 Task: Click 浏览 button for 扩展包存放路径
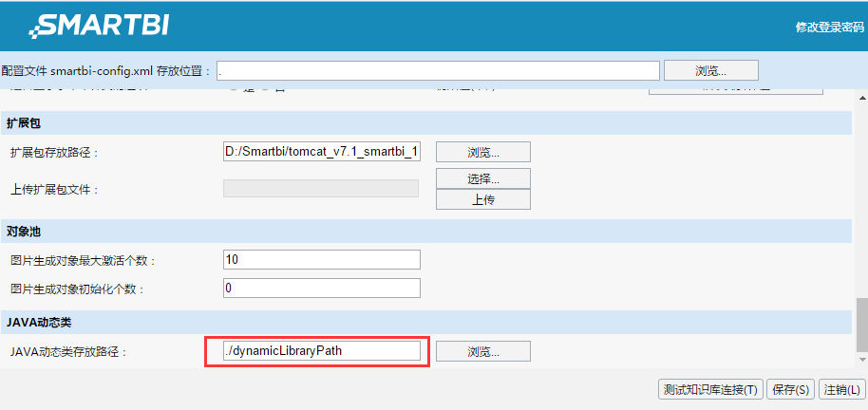click(x=483, y=152)
